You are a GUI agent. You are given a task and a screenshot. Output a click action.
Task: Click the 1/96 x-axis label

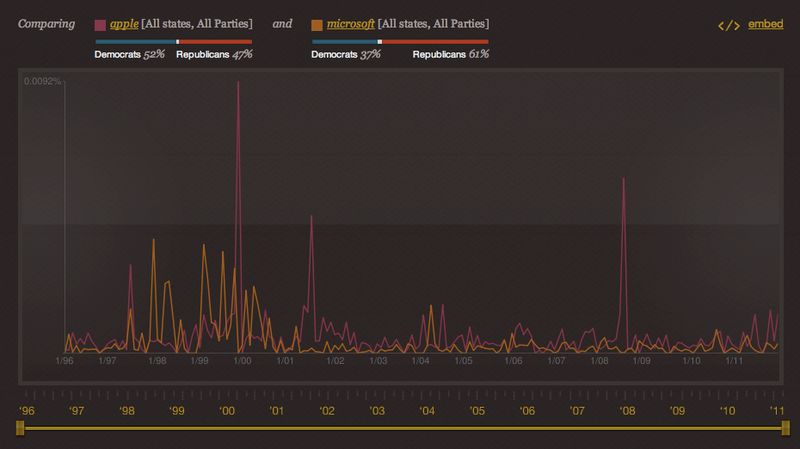(64, 361)
